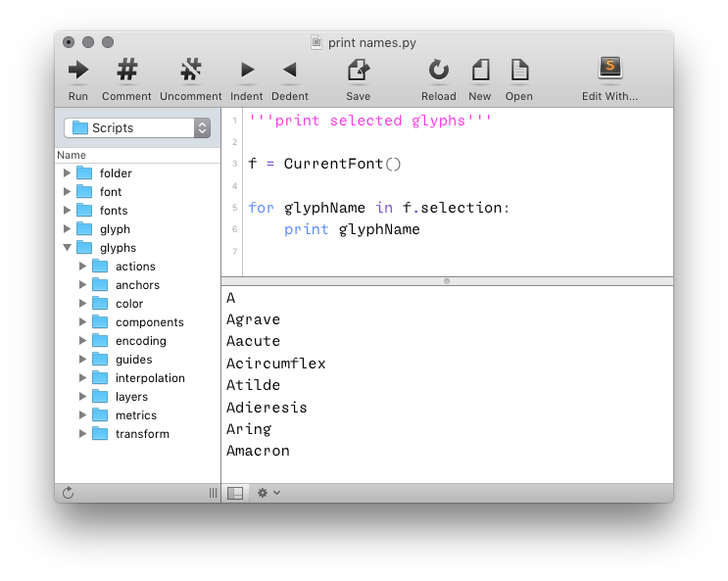
Task: Expand the components subfolder
Action: (x=82, y=321)
